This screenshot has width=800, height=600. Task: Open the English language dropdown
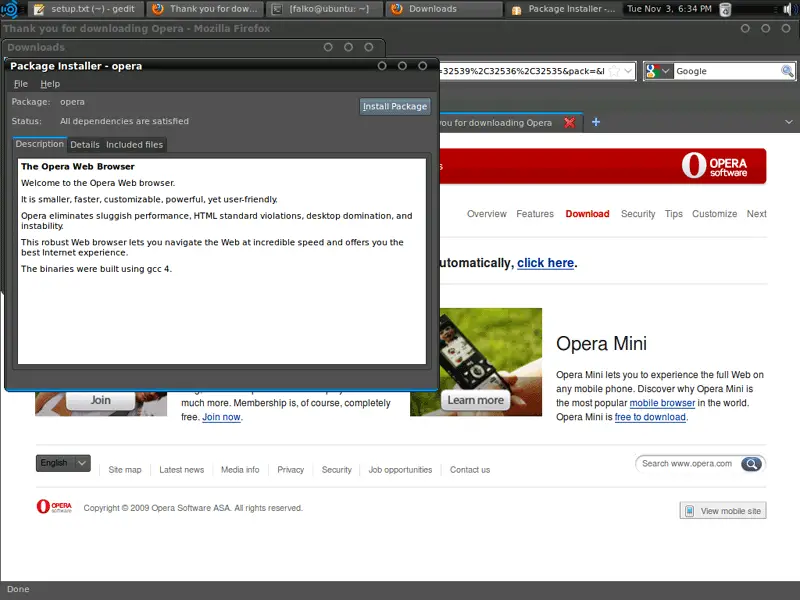[x=63, y=463]
